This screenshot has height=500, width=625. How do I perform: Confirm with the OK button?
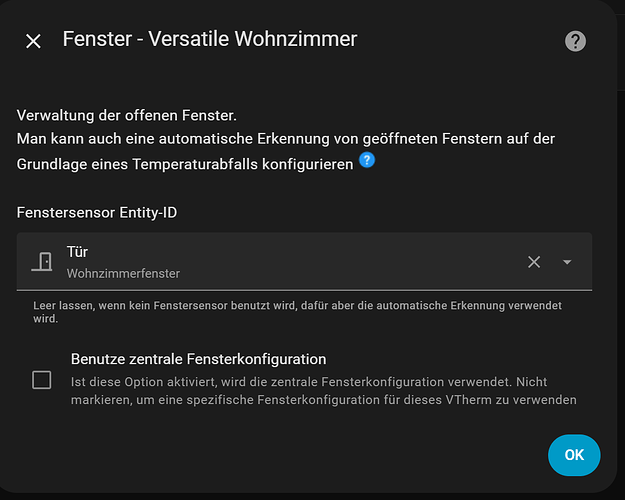tap(574, 455)
